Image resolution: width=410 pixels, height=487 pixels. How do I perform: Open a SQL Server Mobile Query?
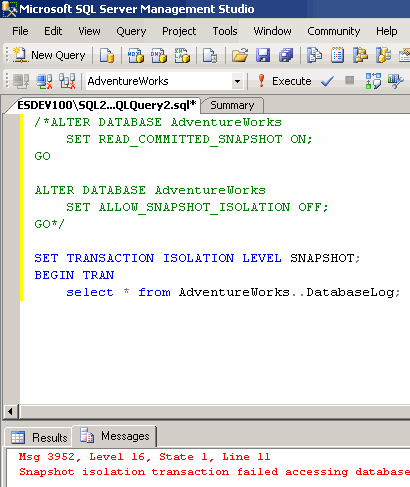tap(210, 55)
